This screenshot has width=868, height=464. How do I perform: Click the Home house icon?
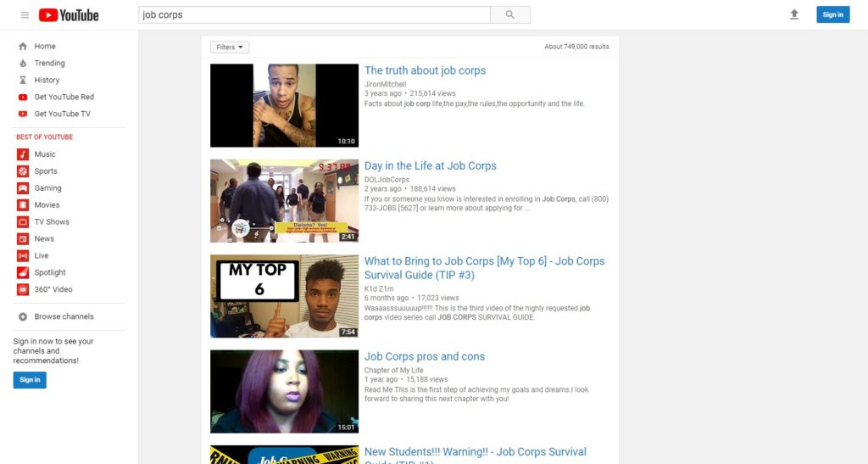pyautogui.click(x=23, y=47)
